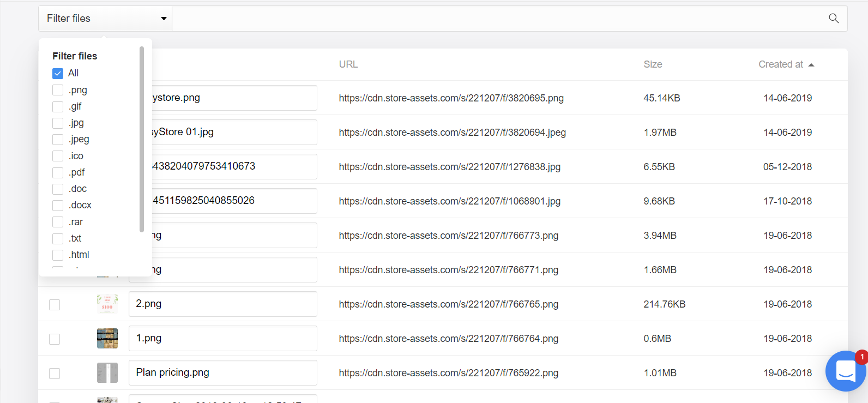Image resolution: width=868 pixels, height=403 pixels.
Task: Click the URL ending in 1068901.jpg
Action: point(450,201)
